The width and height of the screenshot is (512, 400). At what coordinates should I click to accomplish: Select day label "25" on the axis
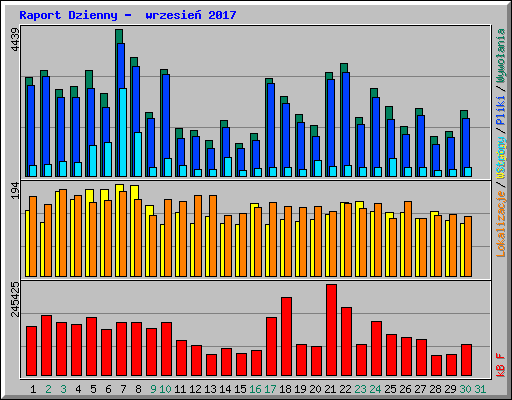tap(390, 389)
